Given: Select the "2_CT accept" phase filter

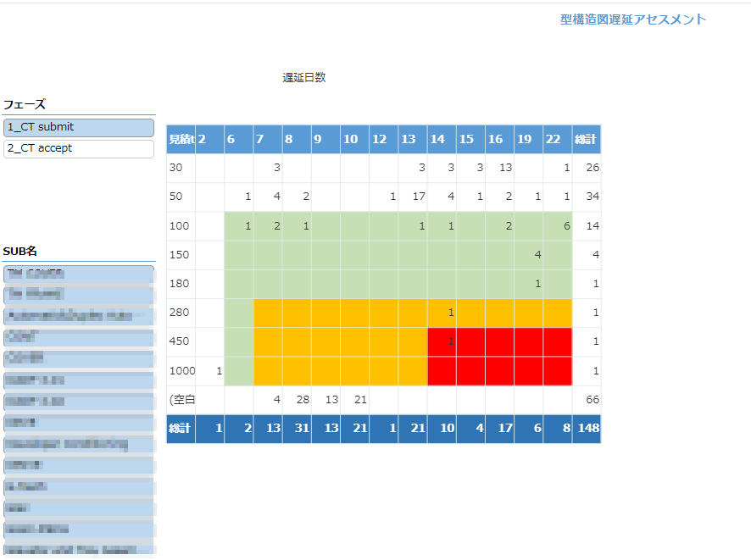Looking at the screenshot, I should (78, 148).
